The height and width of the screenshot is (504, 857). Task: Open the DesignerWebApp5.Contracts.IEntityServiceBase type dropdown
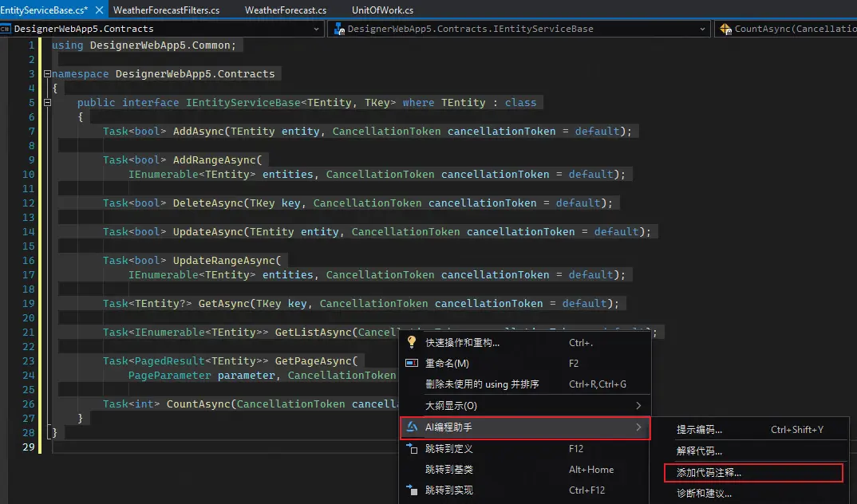[x=519, y=29]
